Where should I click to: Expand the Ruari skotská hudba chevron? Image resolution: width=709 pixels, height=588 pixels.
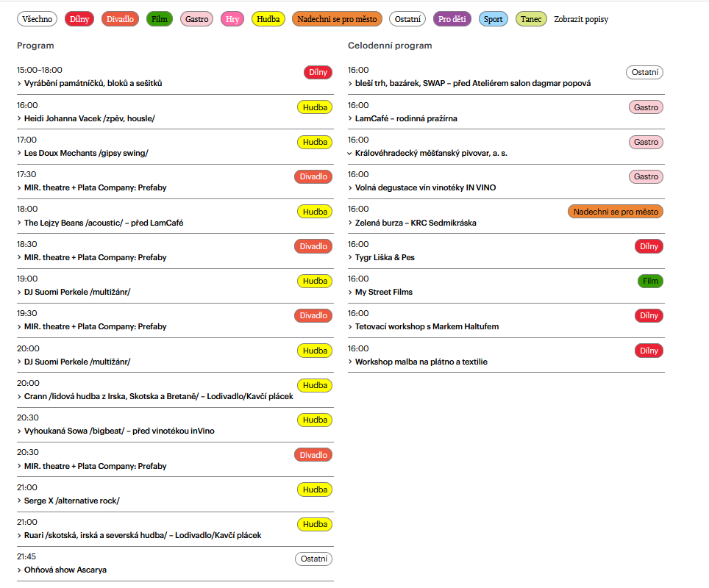(19, 536)
